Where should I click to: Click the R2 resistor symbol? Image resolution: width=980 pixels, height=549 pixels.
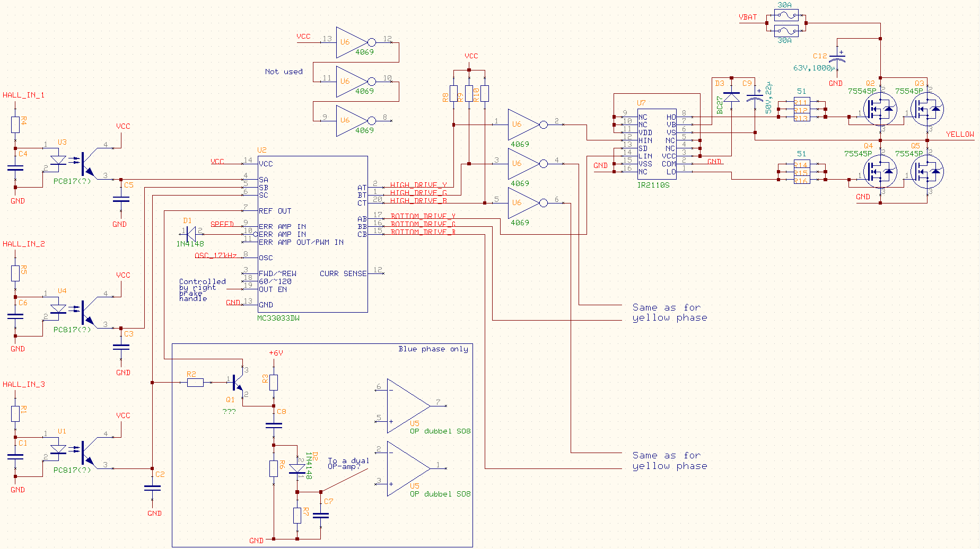pyautogui.click(x=195, y=382)
